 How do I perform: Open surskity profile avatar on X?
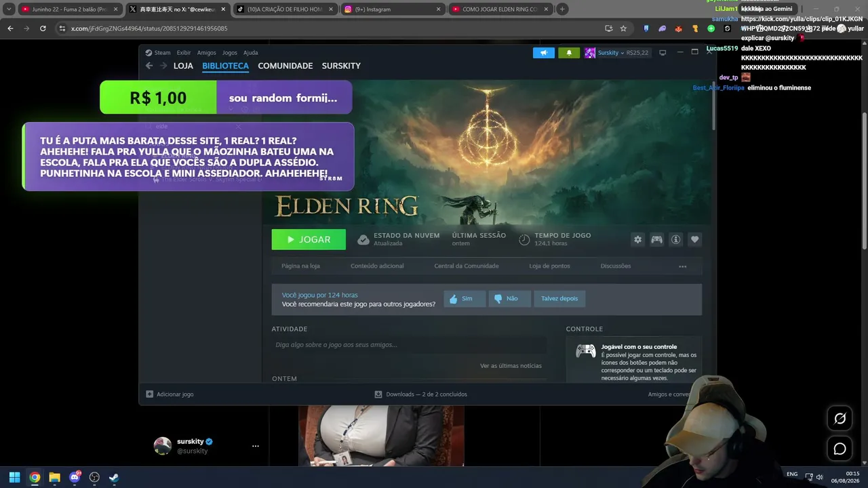tap(163, 446)
